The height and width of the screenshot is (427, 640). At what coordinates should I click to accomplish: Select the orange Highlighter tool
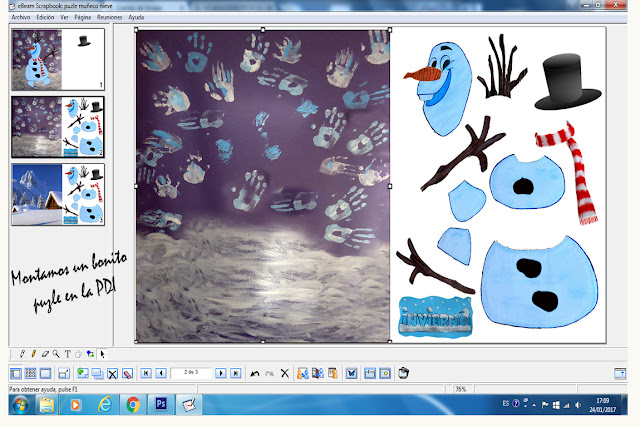[x=33, y=354]
